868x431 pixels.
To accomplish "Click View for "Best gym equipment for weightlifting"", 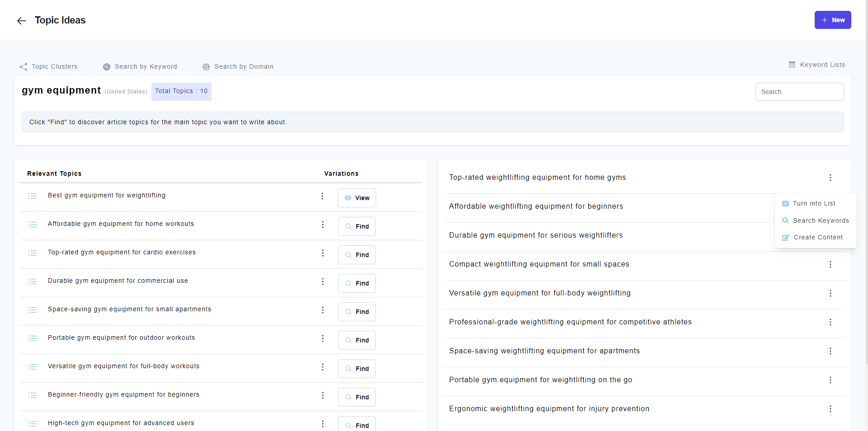I will [357, 197].
